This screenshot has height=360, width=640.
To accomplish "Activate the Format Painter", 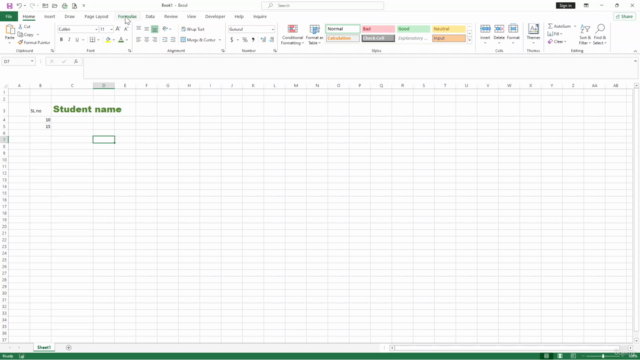I will [x=34, y=42].
